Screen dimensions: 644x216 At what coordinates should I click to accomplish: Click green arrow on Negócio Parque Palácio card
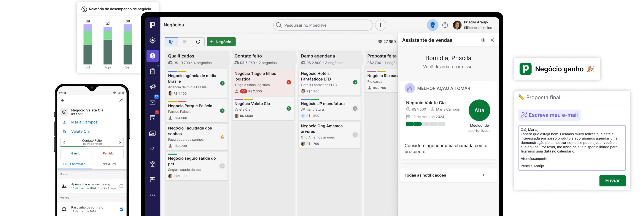[x=222, y=111]
